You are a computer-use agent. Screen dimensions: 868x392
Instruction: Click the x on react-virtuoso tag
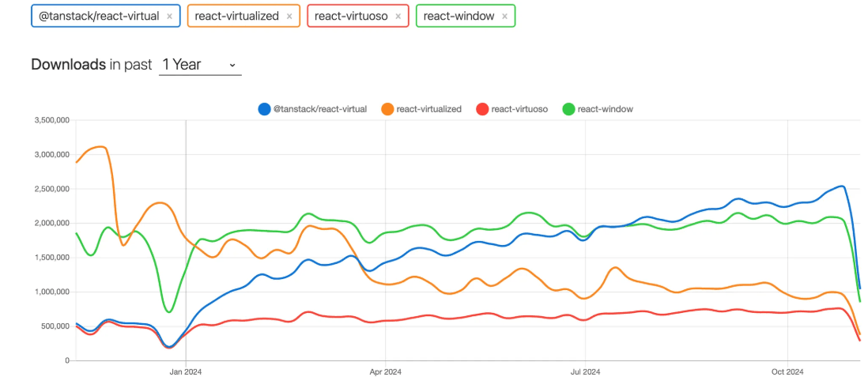[398, 16]
